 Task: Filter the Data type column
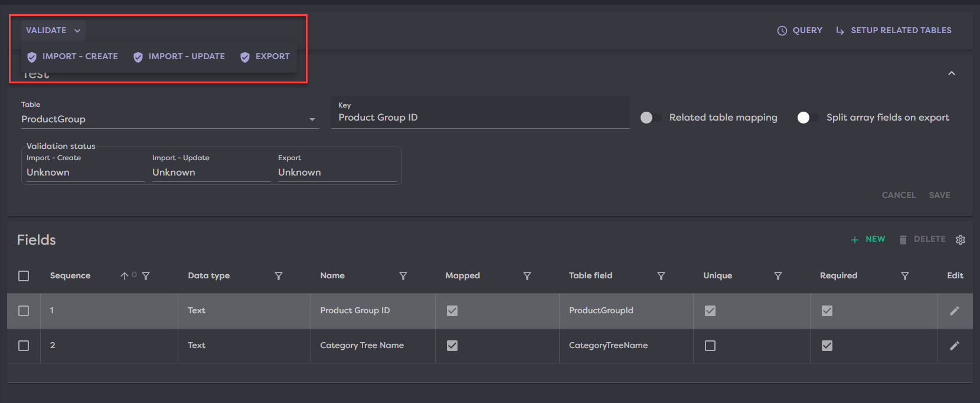click(x=279, y=276)
